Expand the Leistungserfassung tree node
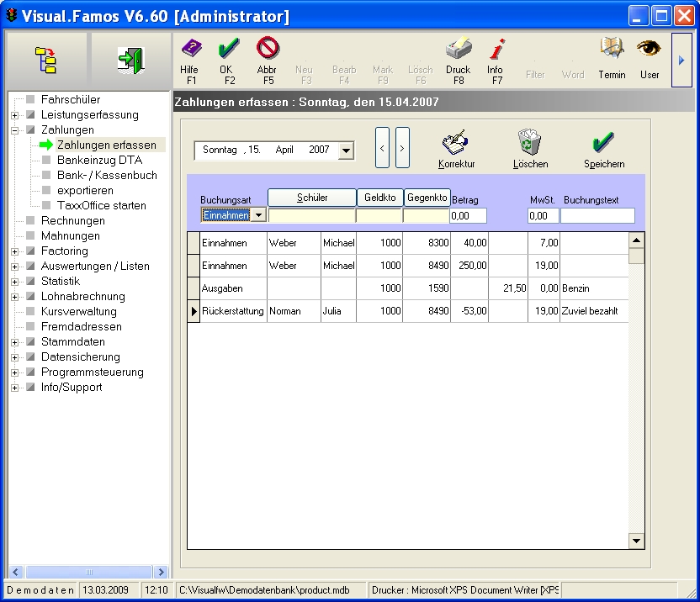Viewport: 700px width, 602px height. [15, 115]
